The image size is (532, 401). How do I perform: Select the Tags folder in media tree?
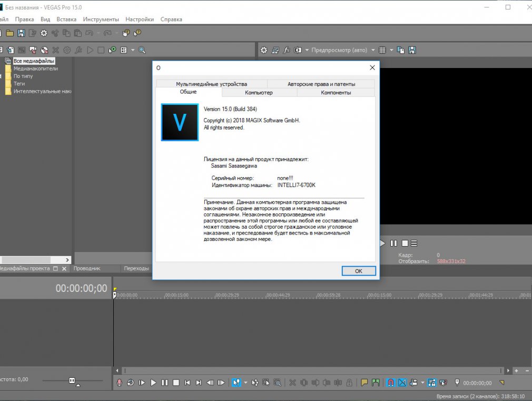click(19, 84)
